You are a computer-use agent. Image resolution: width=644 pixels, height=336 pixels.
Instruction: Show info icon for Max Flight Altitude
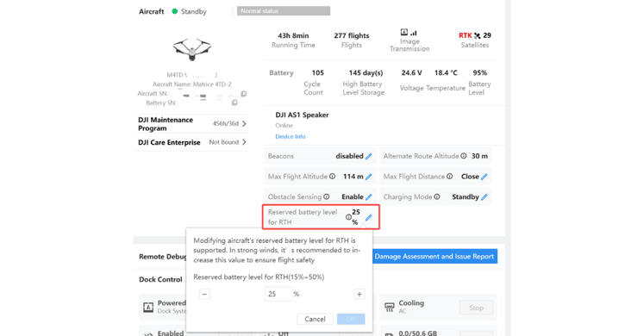point(332,177)
